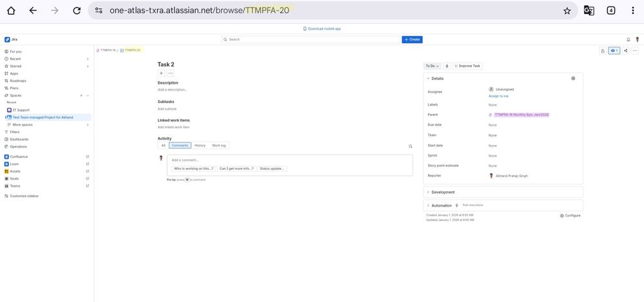This screenshot has height=302, width=644.
Task: Open Teams external link icon
Action: pos(87,186)
